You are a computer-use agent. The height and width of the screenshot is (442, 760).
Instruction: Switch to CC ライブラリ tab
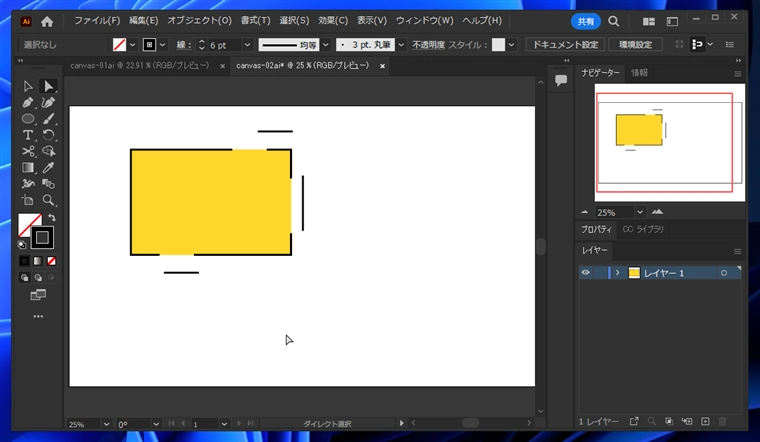(643, 229)
